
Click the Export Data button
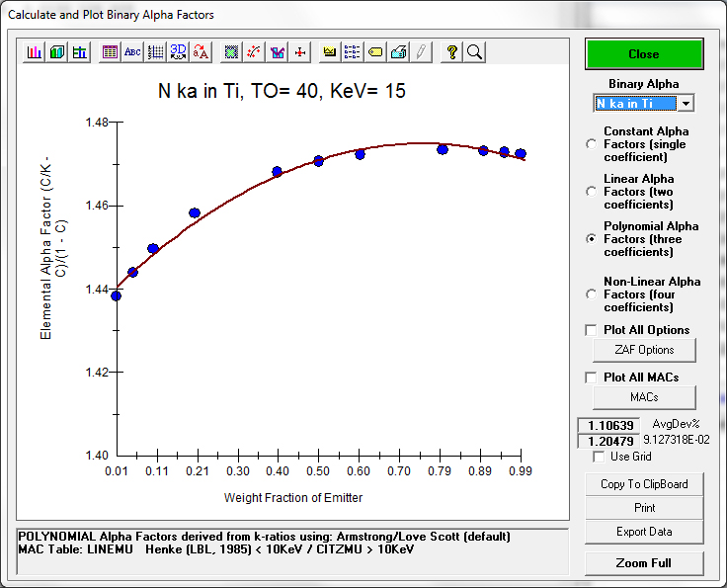click(x=644, y=532)
